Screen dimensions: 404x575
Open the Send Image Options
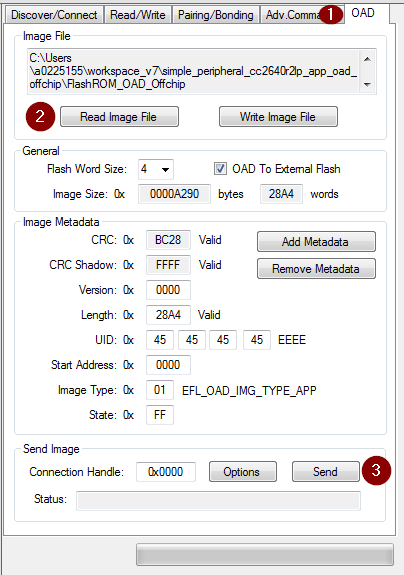[243, 472]
